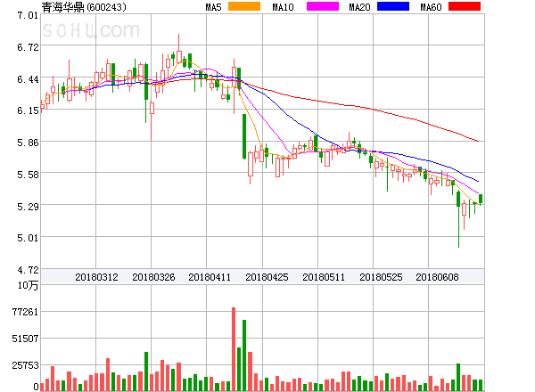Click the tallest green volume bar
535x392 pixels.
[244, 355]
